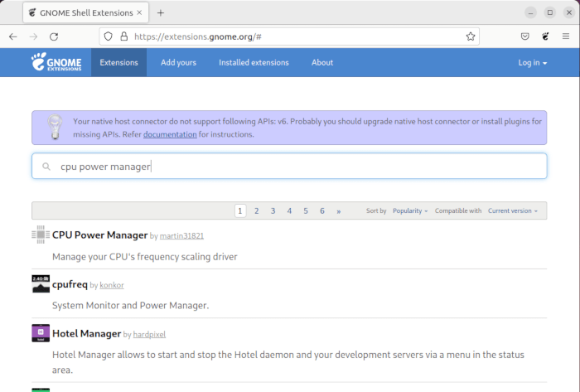Select current results page 1

point(240,211)
